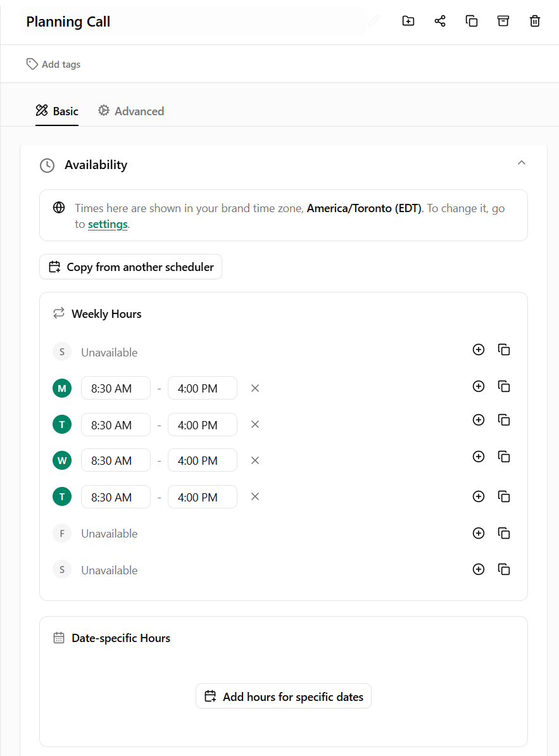Viewport: 559px width, 756px height.
Task: Click the Planning Call title field
Action: point(192,22)
